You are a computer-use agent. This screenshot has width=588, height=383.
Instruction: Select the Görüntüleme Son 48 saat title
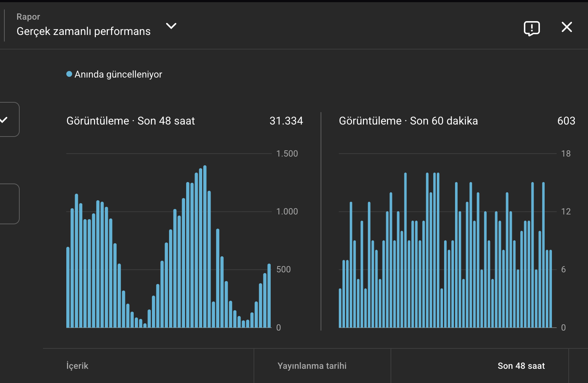(x=130, y=121)
